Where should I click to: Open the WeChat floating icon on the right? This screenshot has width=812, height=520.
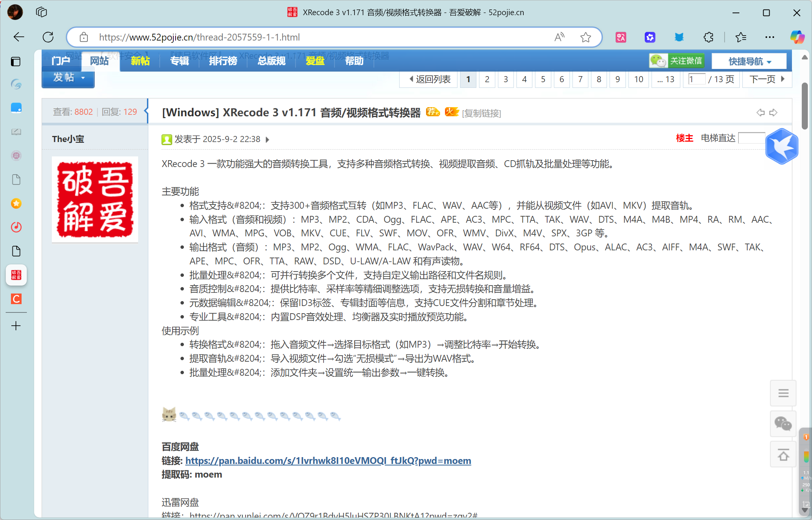(x=783, y=423)
